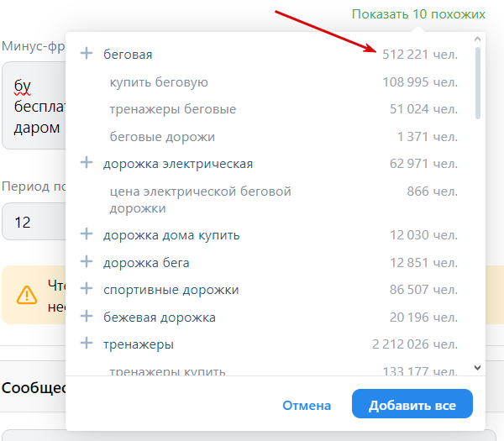Click scrollbar up arrow in list
Viewport: 504px width, 441px height.
[x=478, y=39]
